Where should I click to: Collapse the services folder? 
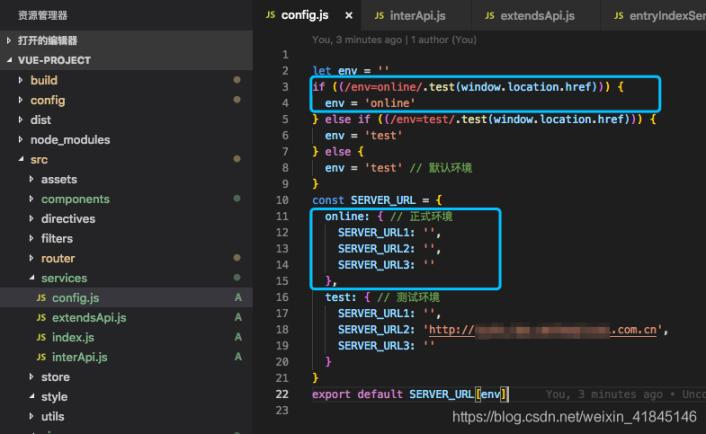[x=31, y=278]
